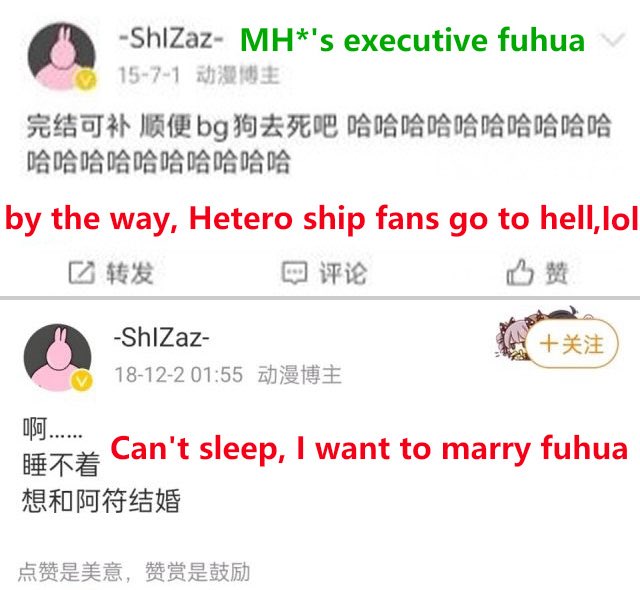Tap the repost (转发) icon
Screen dimensions: 640x590
pyautogui.click(x=82, y=273)
